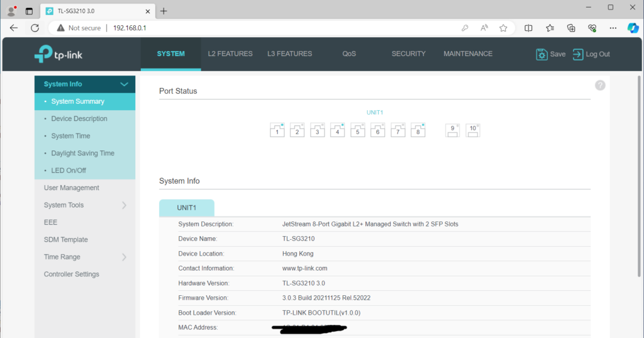Open the MAINTENANCE tab
The height and width of the screenshot is (338, 644).
coord(468,54)
